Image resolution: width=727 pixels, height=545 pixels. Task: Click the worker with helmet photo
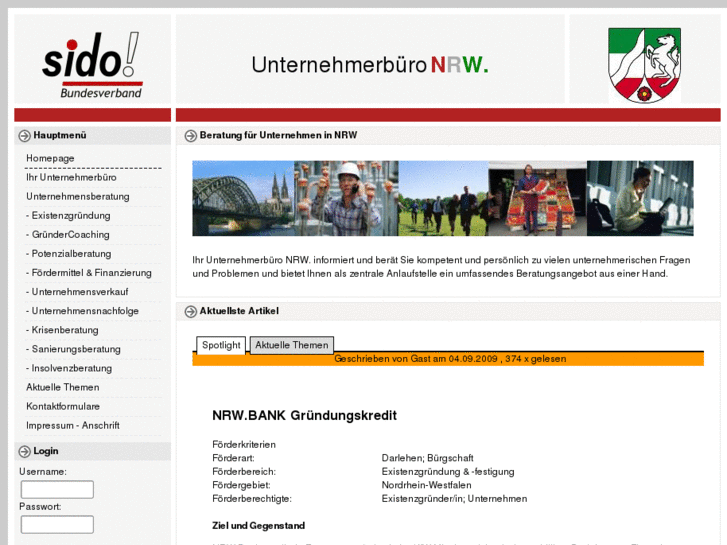[x=346, y=198]
